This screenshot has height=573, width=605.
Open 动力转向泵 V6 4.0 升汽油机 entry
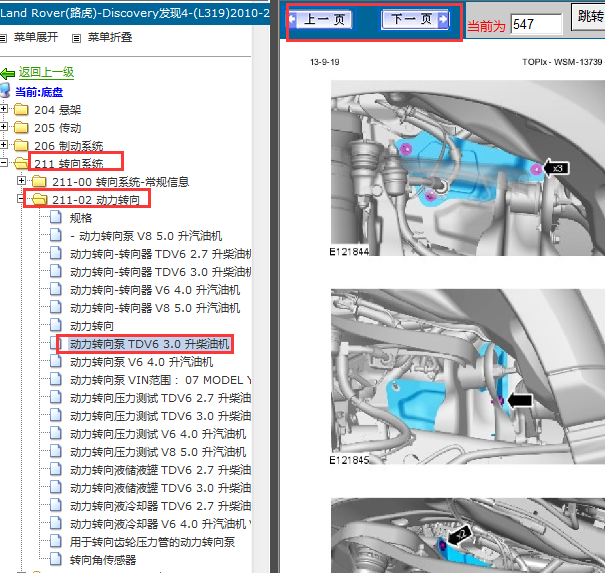142,362
